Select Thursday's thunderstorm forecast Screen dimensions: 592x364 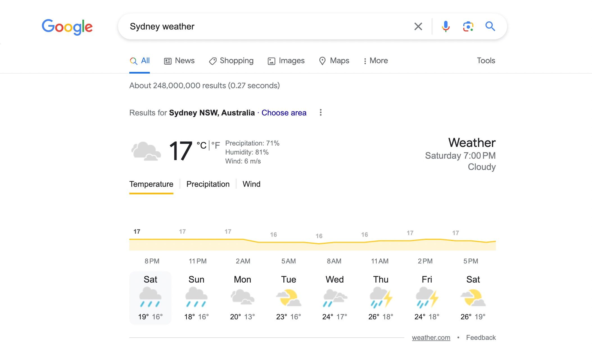(x=381, y=298)
